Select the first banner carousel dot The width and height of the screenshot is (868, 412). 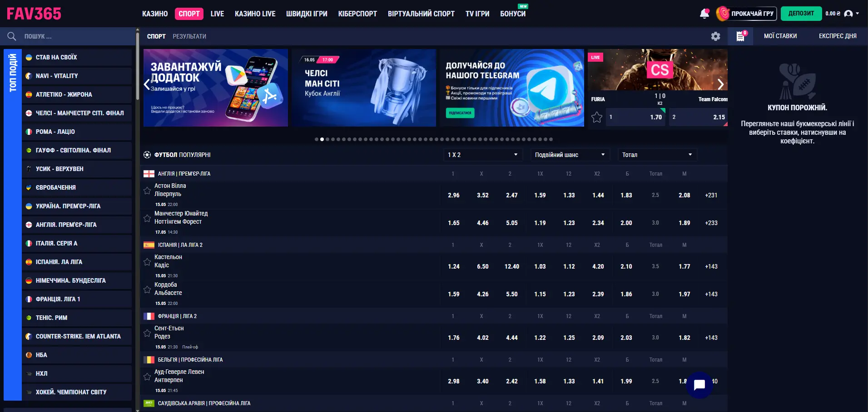click(x=317, y=139)
